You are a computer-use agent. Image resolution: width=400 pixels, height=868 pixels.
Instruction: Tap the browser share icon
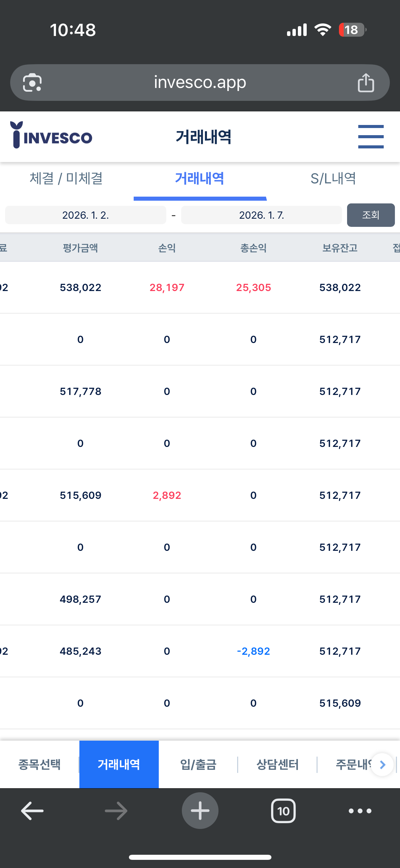(x=366, y=83)
